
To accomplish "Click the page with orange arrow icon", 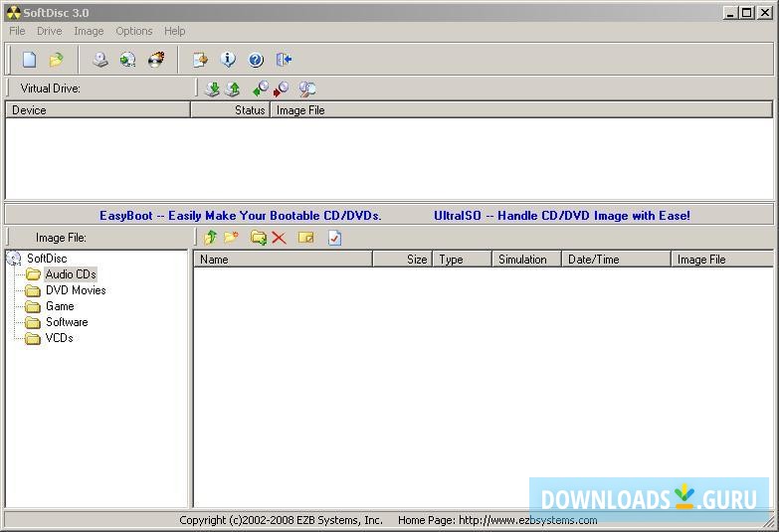I will [200, 60].
